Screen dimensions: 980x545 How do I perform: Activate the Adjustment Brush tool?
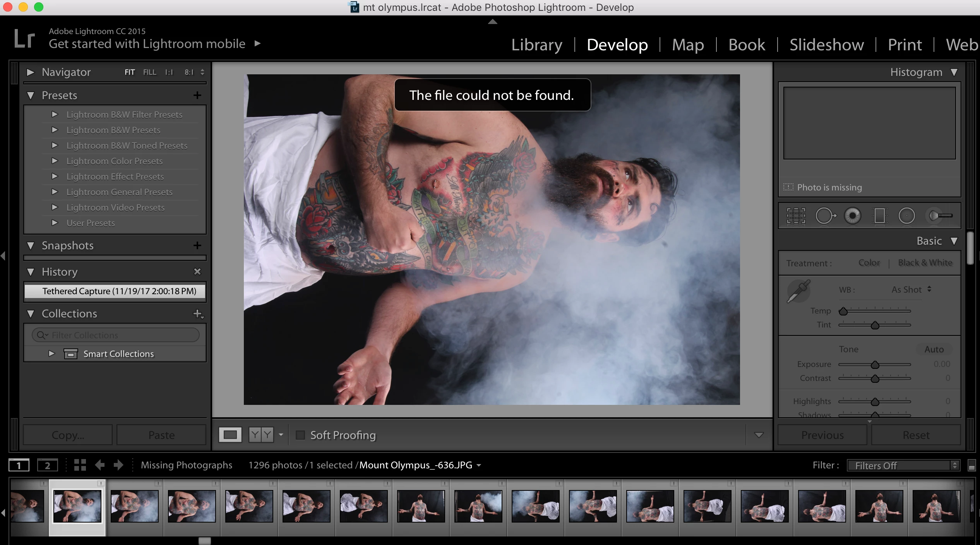941,216
